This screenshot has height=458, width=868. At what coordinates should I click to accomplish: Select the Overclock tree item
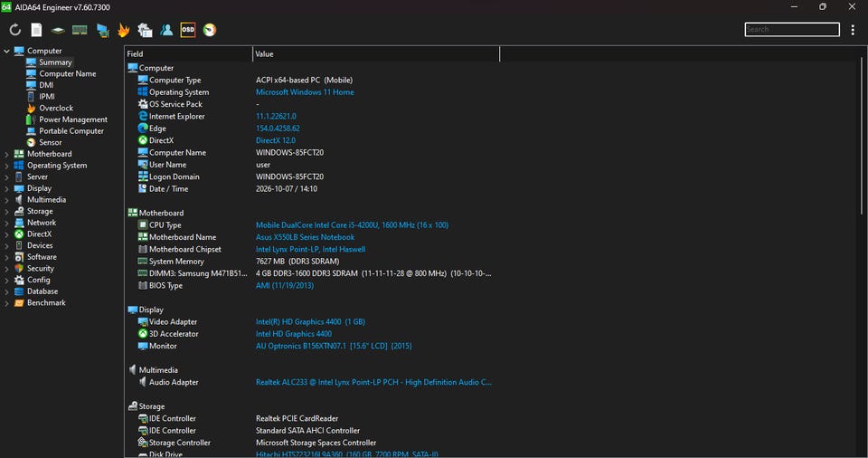(x=56, y=108)
